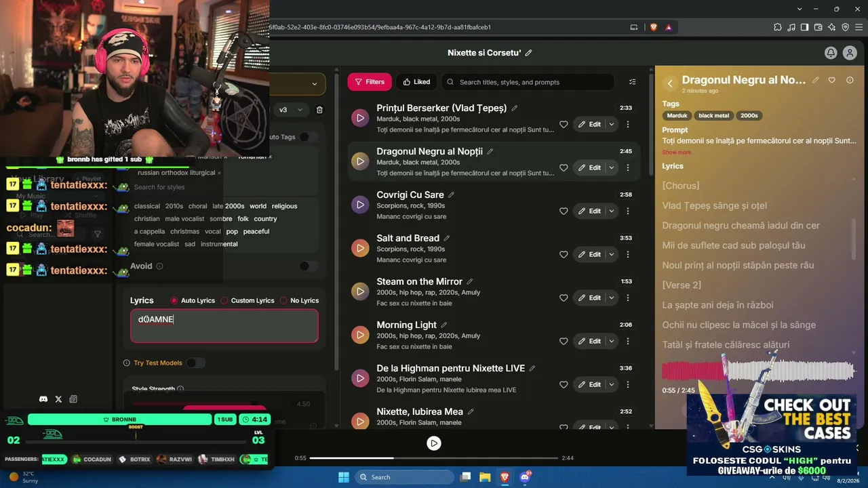Image resolution: width=868 pixels, height=488 pixels.
Task: Rename Morning Light using pencil icon
Action: 444,325
